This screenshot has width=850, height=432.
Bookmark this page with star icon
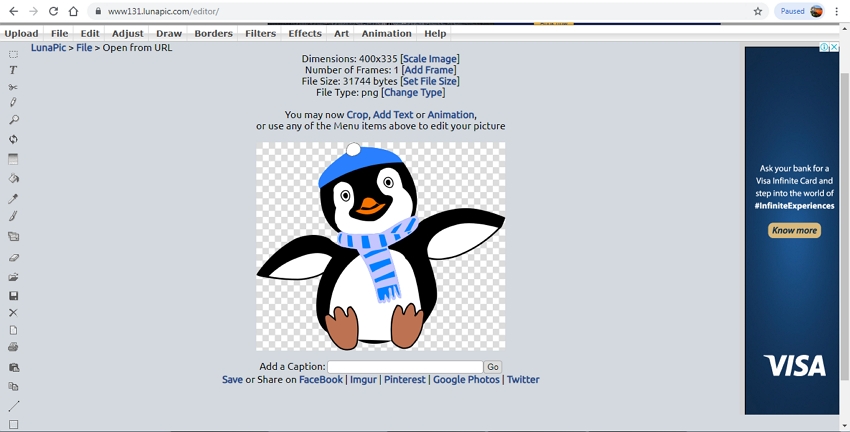click(x=758, y=11)
